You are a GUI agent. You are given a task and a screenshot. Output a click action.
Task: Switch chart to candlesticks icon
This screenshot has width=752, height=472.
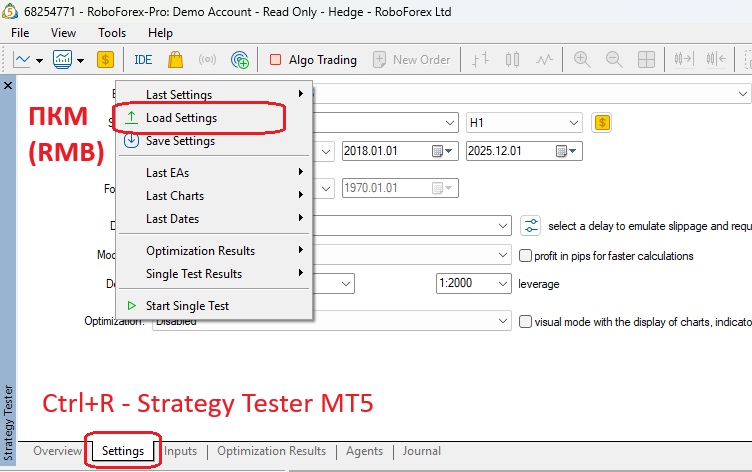(512, 60)
